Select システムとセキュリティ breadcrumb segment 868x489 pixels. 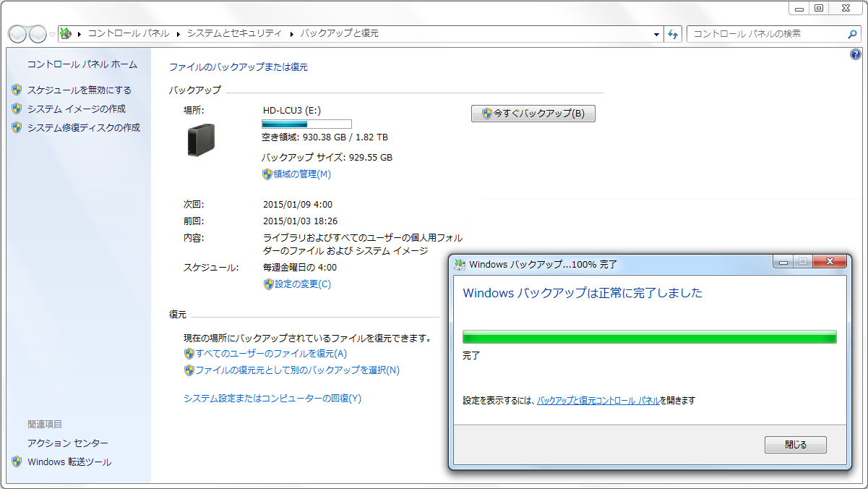(234, 33)
